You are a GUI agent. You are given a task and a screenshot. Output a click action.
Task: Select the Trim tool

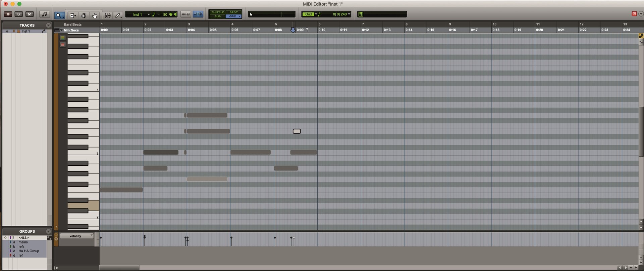click(72, 15)
